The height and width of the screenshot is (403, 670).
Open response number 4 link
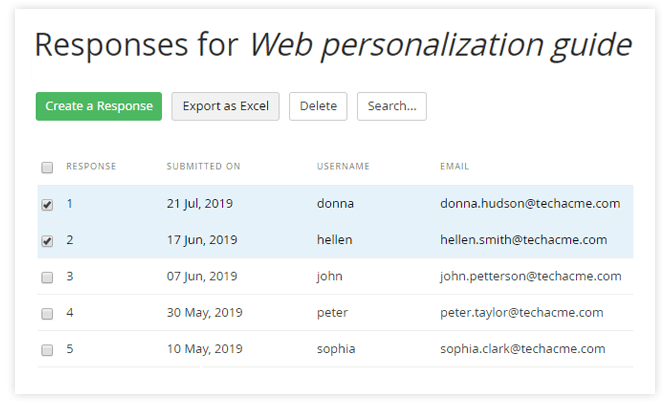point(70,313)
